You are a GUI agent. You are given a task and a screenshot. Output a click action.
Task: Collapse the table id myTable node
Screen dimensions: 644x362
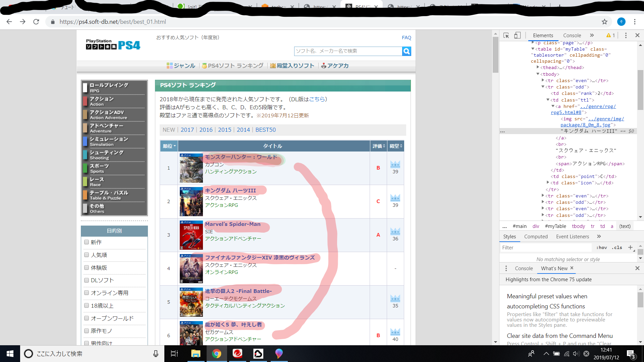click(x=533, y=49)
